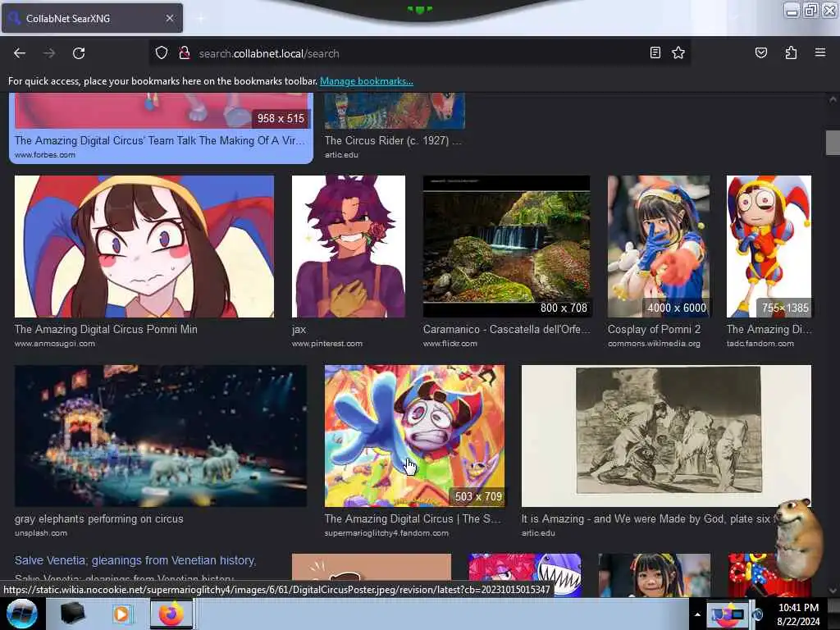Screen dimensions: 840x630
Task: Click 'The Amazing Digital Circus' Team Talk title
Action: [160, 140]
